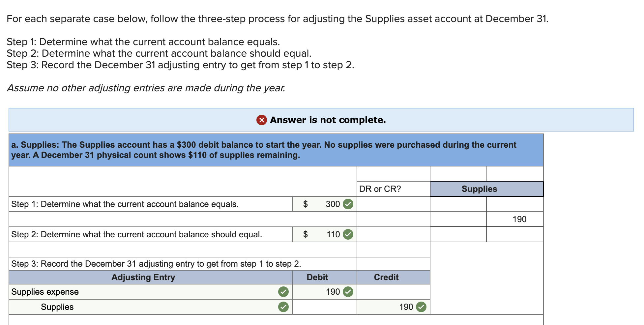Click the green checkmark next to debit 190
The height and width of the screenshot is (325, 644).
coord(348,292)
